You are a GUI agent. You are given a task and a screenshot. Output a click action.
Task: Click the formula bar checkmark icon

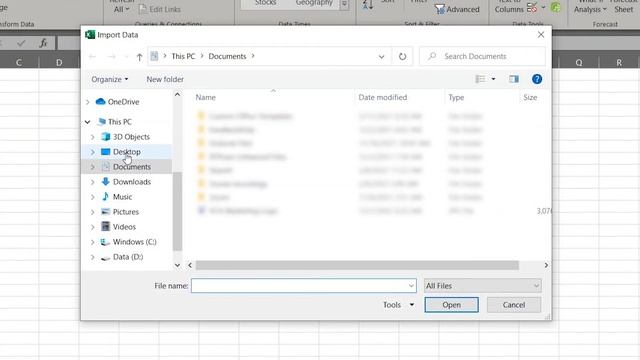click(x=21, y=43)
